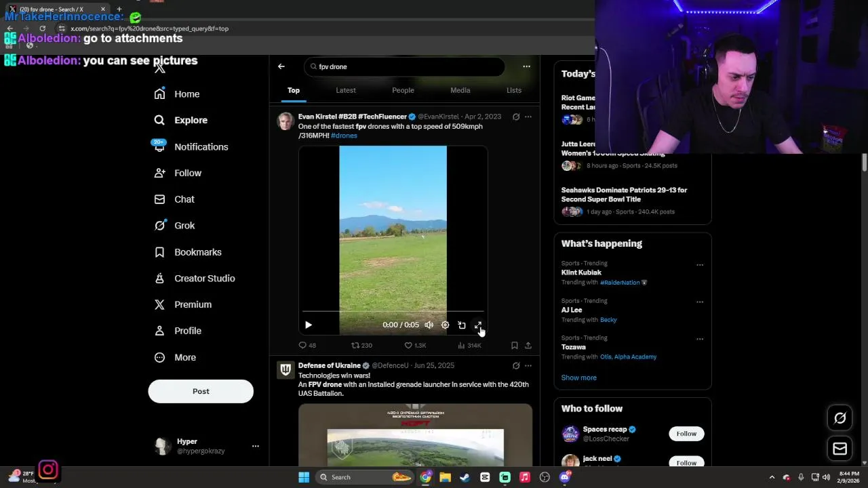
Task: Open options for Klint Kubiak trend
Action: pos(700,265)
